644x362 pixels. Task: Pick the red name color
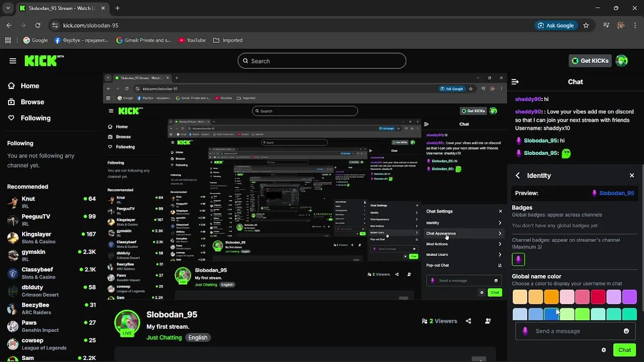598,297
